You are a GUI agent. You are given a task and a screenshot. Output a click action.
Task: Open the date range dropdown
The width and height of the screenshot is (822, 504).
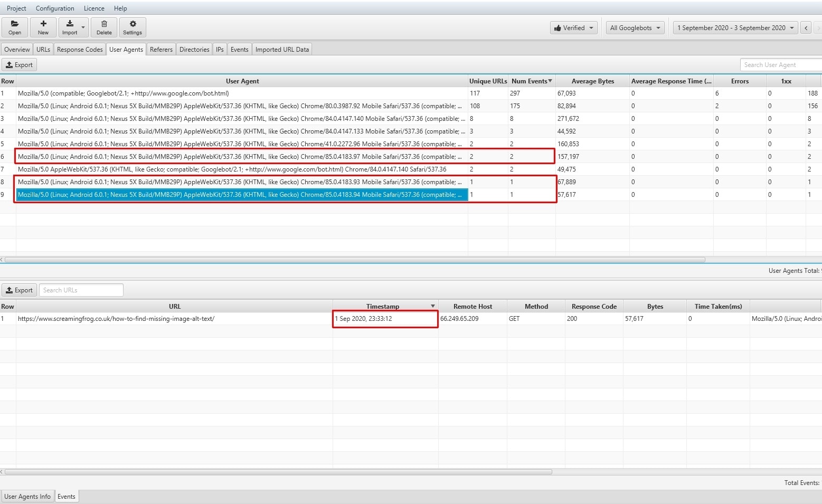pos(735,28)
